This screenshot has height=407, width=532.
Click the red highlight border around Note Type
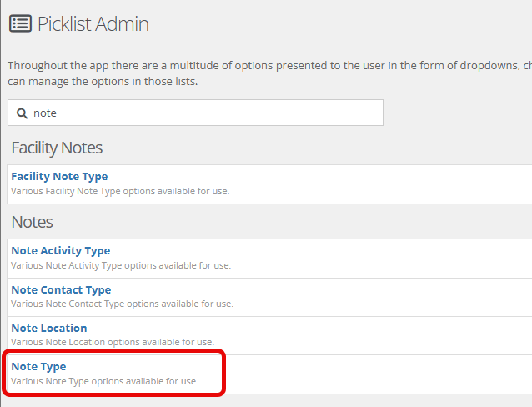click(223, 374)
